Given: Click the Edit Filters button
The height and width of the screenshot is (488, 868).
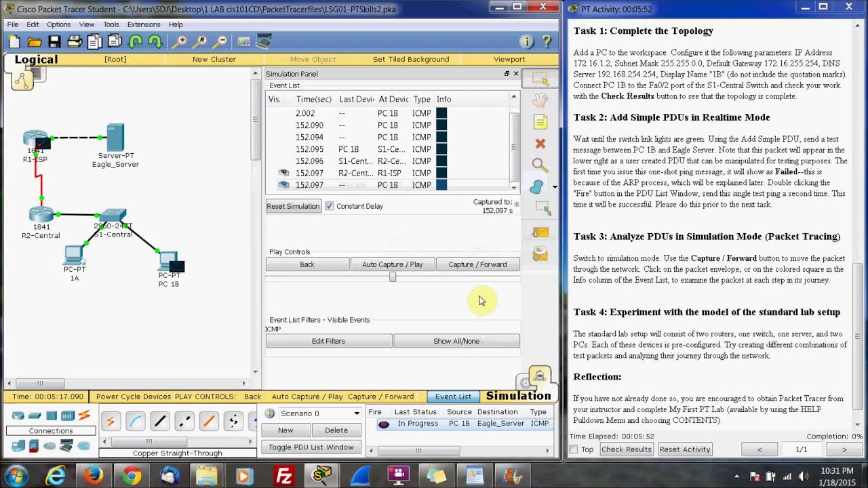Looking at the screenshot, I should click(x=328, y=341).
